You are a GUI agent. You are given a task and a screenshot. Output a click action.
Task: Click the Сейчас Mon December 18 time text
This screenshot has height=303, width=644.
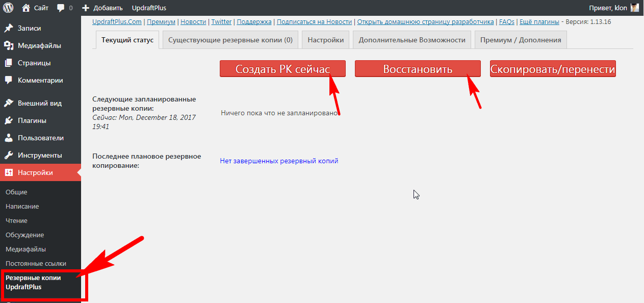point(144,122)
